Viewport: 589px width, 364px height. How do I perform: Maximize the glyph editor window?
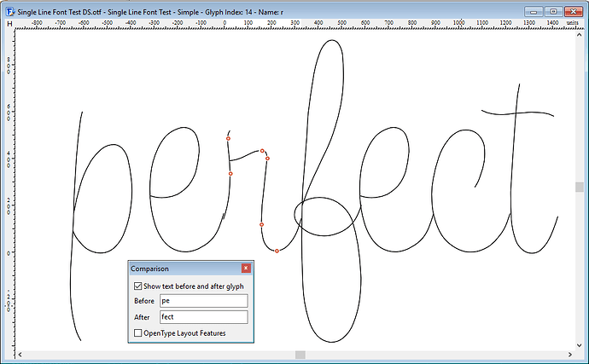point(556,11)
